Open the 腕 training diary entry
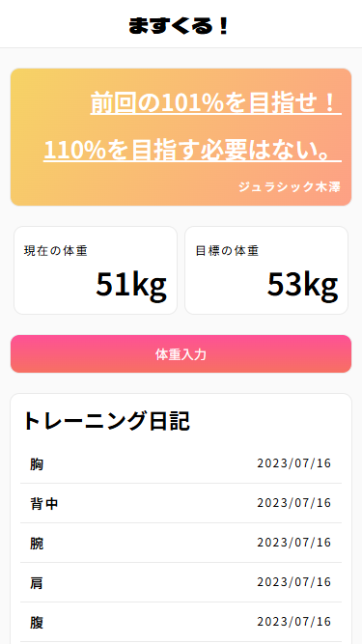This screenshot has height=644, width=362. (x=181, y=543)
